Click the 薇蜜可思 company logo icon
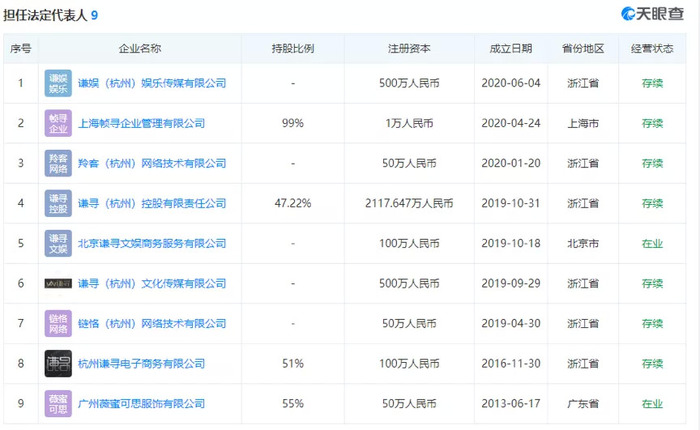This screenshot has width=700, height=430. coord(58,404)
